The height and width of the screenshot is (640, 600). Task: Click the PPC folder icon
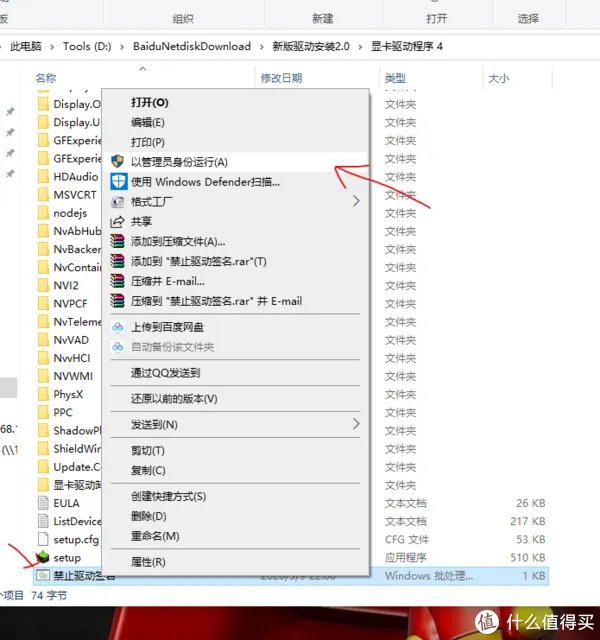43,412
